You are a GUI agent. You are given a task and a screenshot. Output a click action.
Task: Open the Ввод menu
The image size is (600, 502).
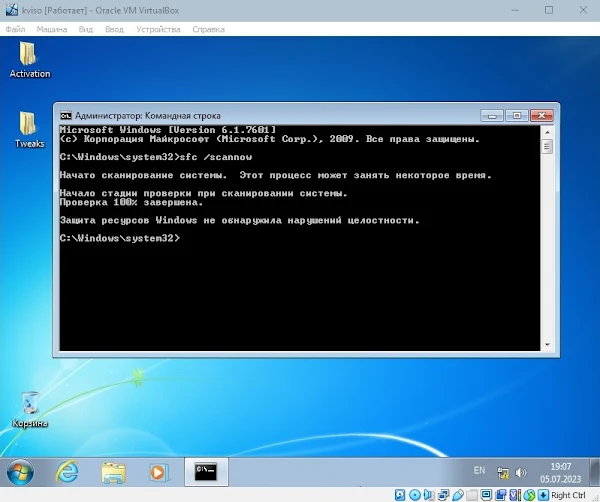coord(114,29)
